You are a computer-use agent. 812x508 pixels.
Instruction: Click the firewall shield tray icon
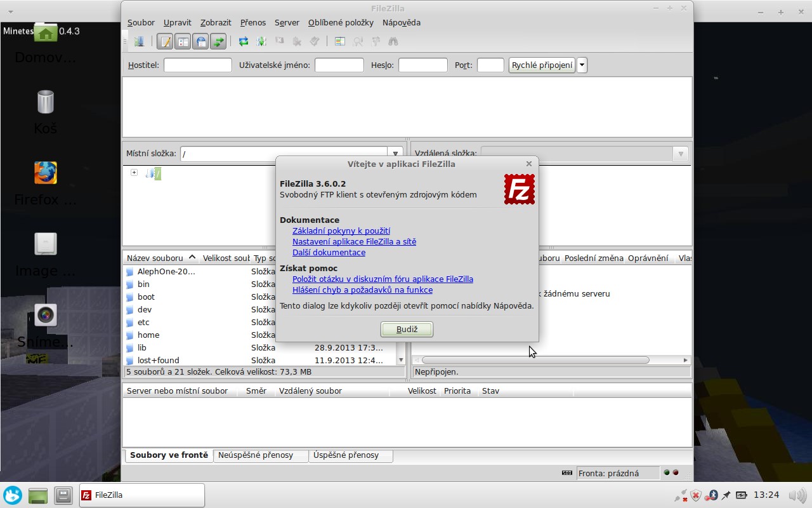point(696,495)
